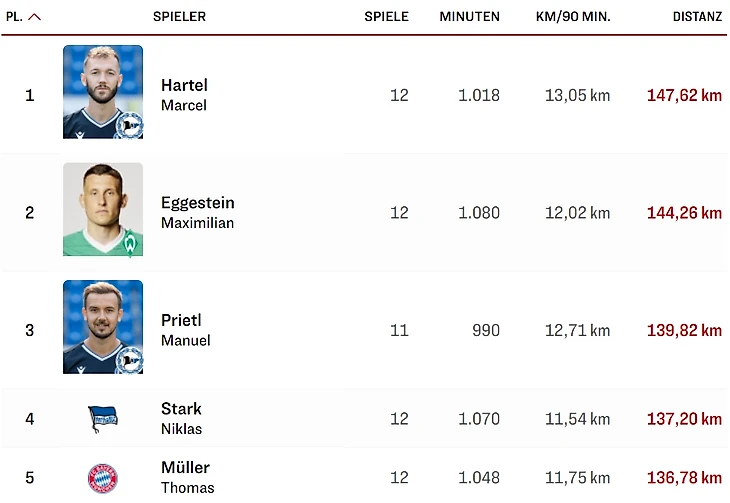Click Prietl's 12,71 km per 90 value
Screen dimensions: 730x503
pyautogui.click(x=577, y=330)
